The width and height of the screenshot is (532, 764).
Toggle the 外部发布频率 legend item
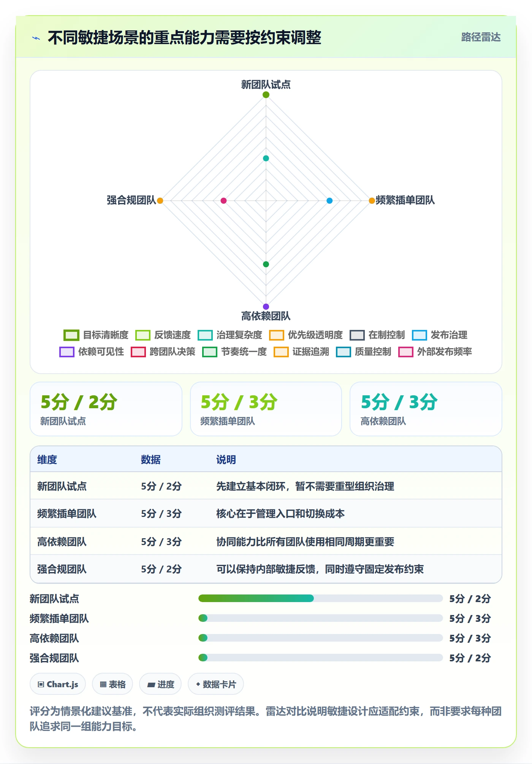point(435,352)
